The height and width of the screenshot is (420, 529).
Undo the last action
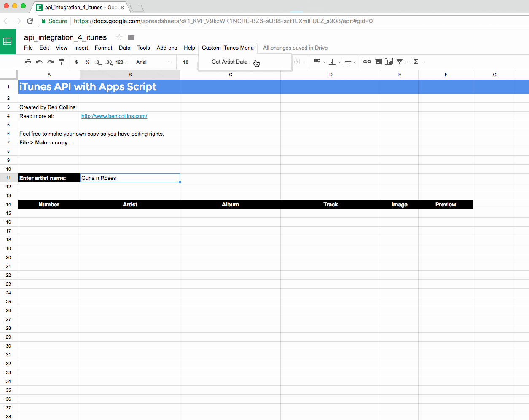tap(39, 62)
